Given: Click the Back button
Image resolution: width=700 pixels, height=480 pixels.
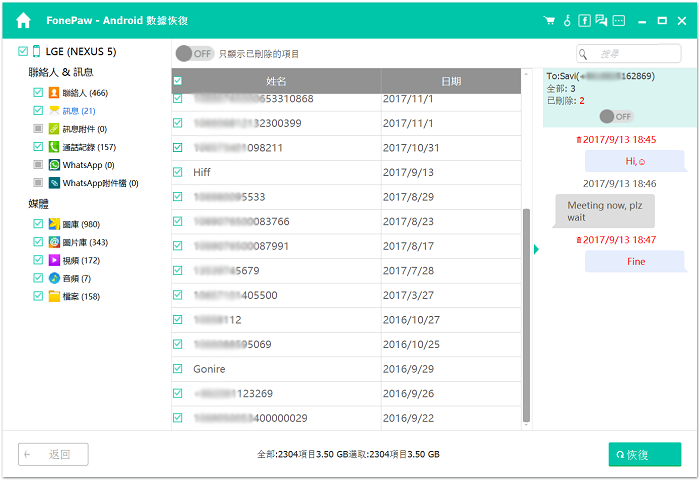Looking at the screenshot, I should pos(53,454).
